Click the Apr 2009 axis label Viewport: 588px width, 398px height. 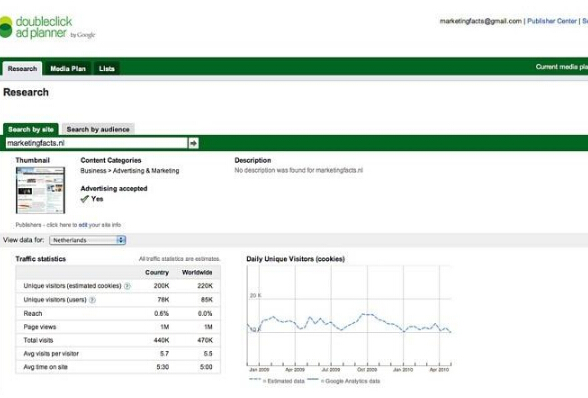click(x=295, y=370)
